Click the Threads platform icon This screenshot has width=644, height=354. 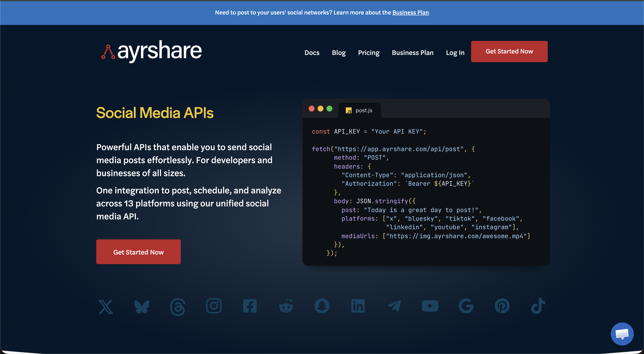pyautogui.click(x=178, y=307)
